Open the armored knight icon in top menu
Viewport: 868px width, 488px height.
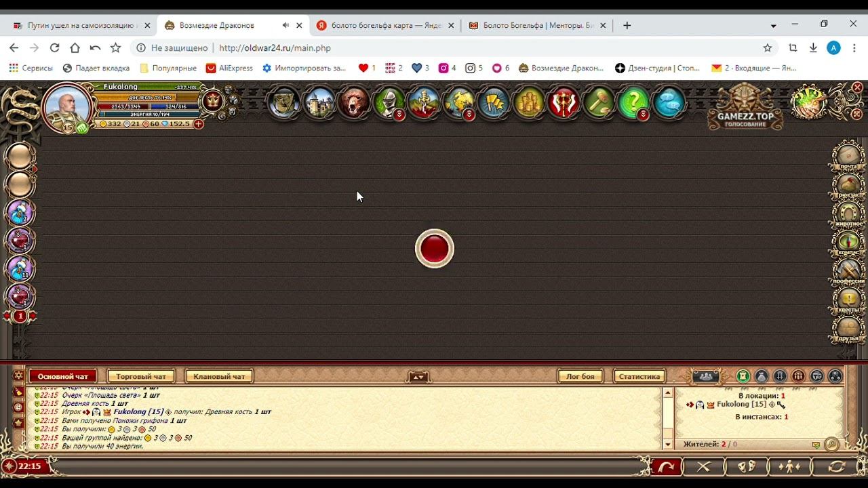tap(389, 103)
